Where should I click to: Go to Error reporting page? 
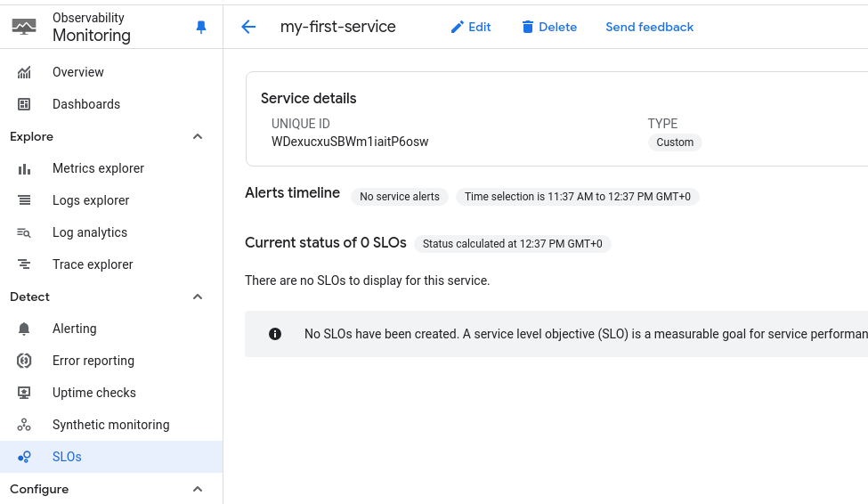[111, 362]
